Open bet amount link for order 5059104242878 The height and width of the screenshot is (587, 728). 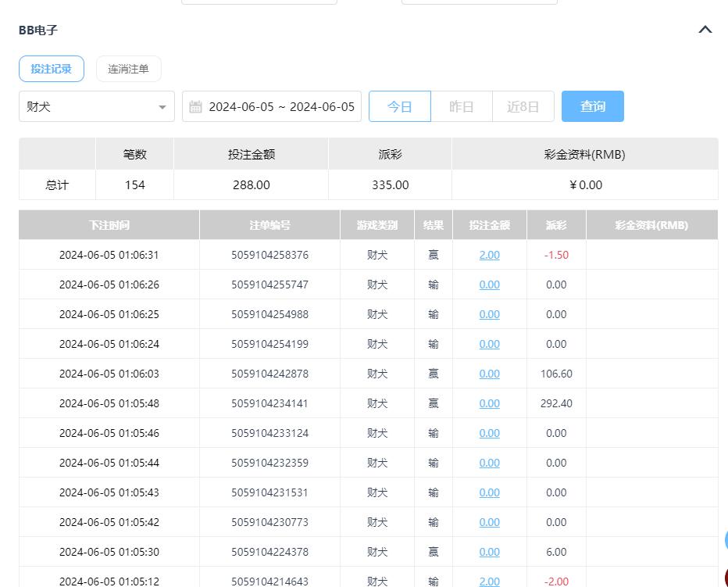click(x=489, y=374)
